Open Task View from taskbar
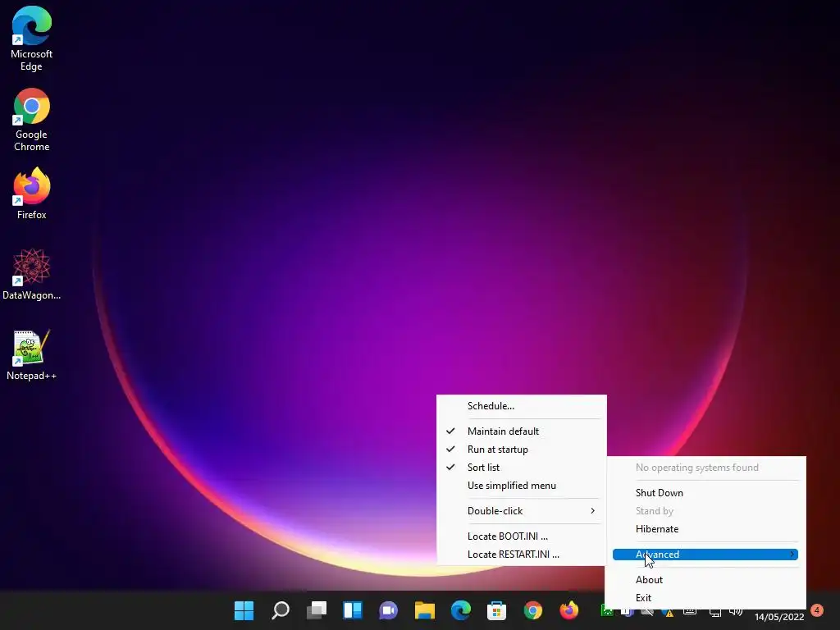840x630 pixels. [317, 610]
